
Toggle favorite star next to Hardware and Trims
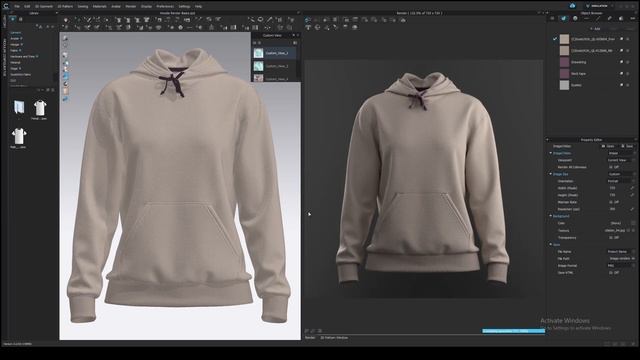click(38, 56)
